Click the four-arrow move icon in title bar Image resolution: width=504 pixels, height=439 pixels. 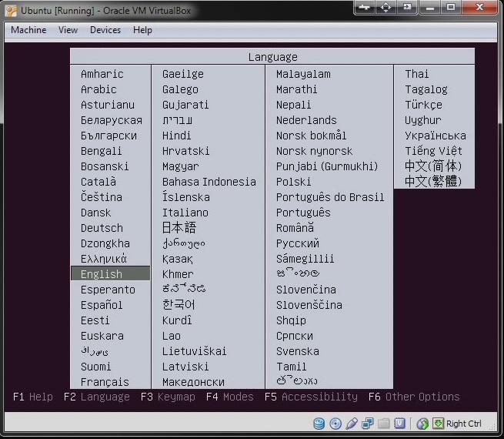(386, 7)
